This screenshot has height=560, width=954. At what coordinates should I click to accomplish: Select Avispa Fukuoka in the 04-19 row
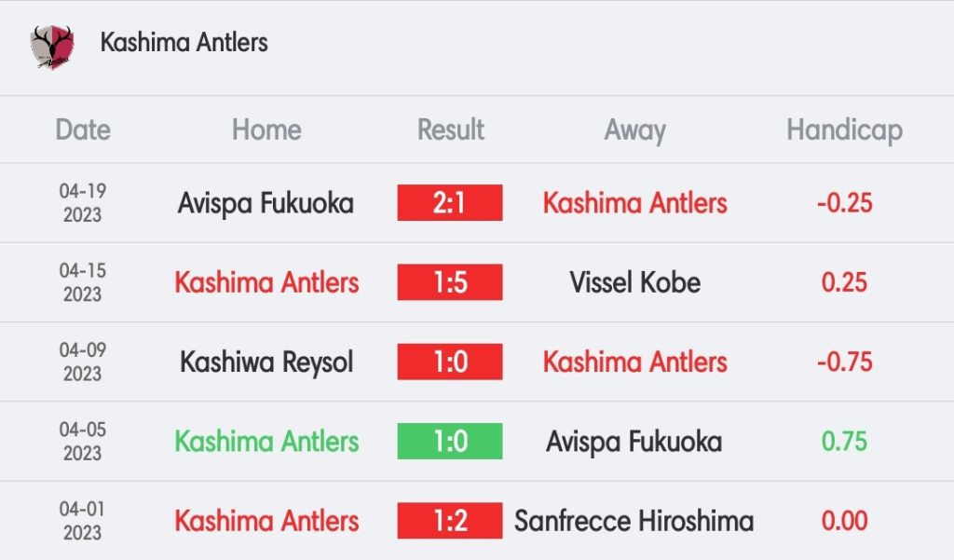click(266, 203)
